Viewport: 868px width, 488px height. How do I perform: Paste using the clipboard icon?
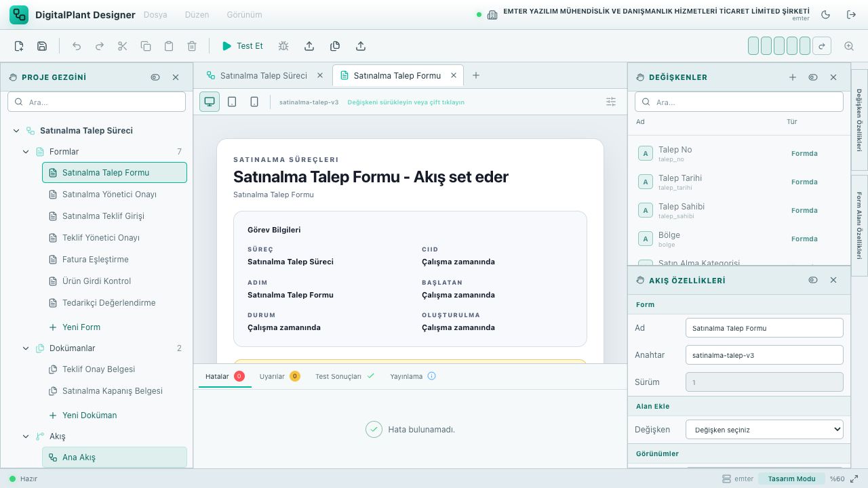point(169,46)
